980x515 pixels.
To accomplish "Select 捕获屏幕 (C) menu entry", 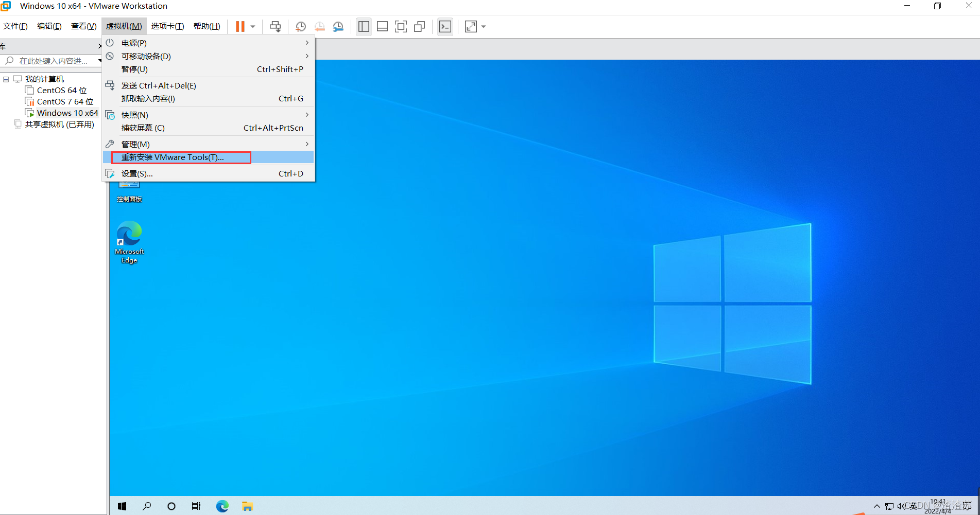I will pos(209,128).
